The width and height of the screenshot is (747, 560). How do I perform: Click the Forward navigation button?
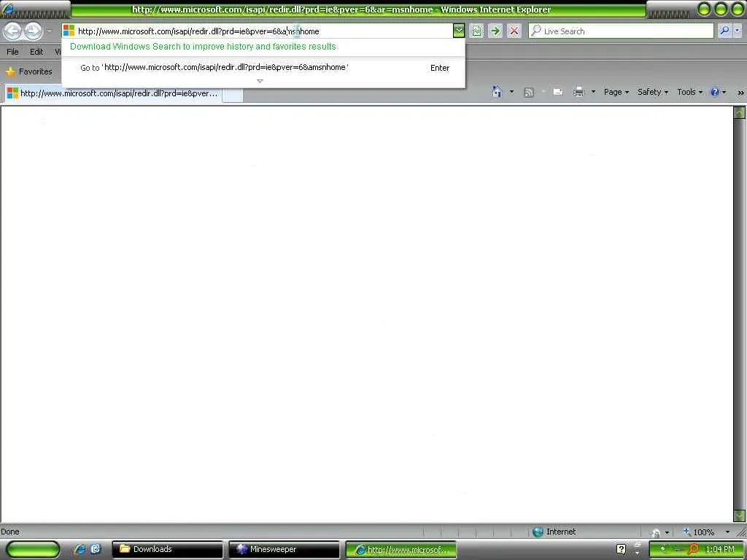[34, 31]
